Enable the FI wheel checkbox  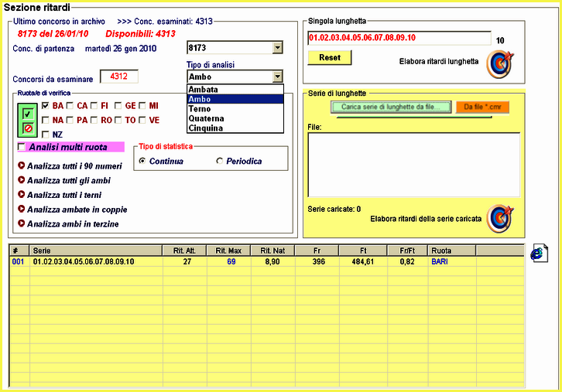[x=94, y=106]
